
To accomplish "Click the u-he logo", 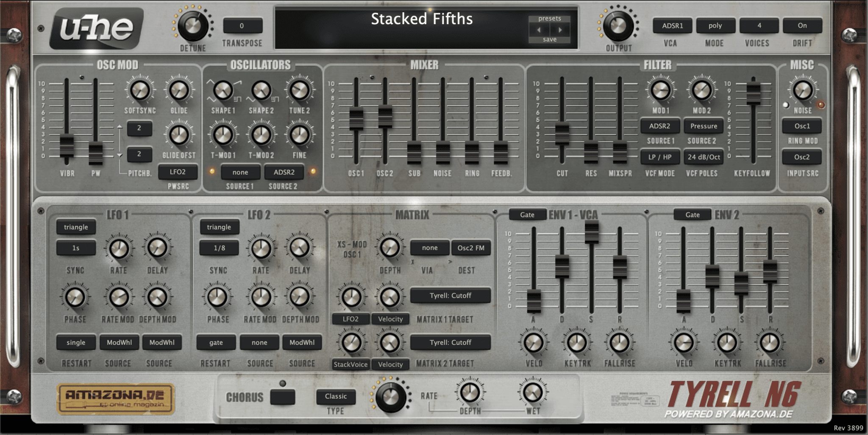I will point(97,28).
